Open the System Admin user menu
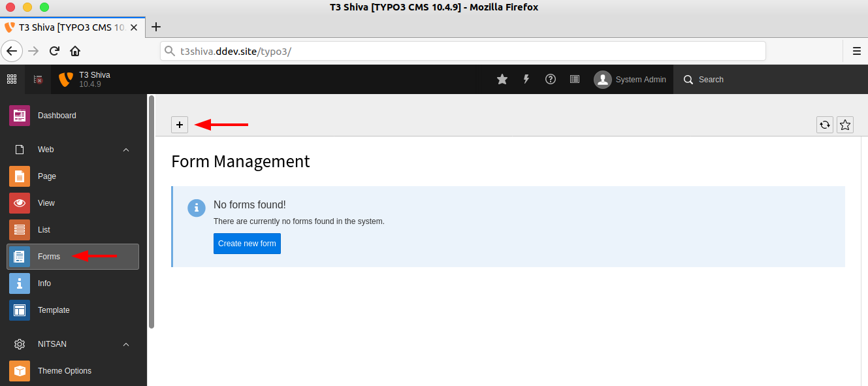 coord(629,79)
